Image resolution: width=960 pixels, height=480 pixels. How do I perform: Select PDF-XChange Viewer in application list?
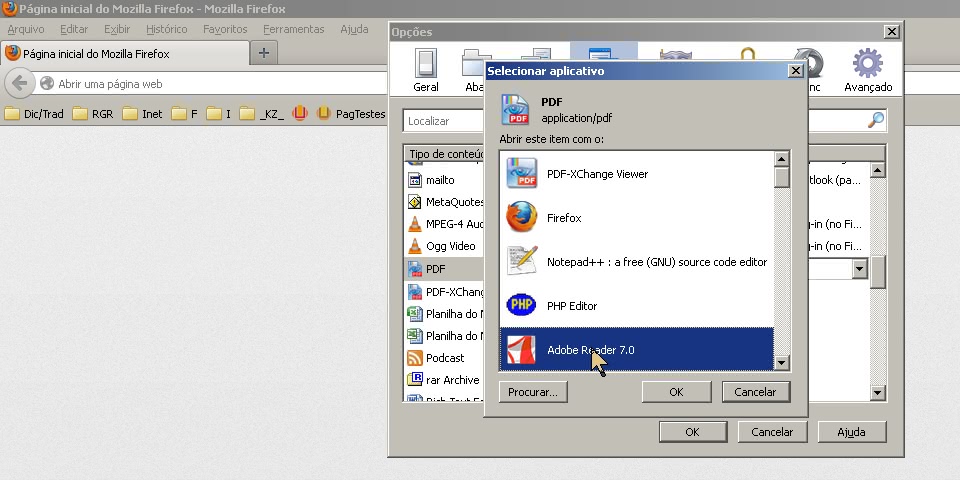pos(596,174)
